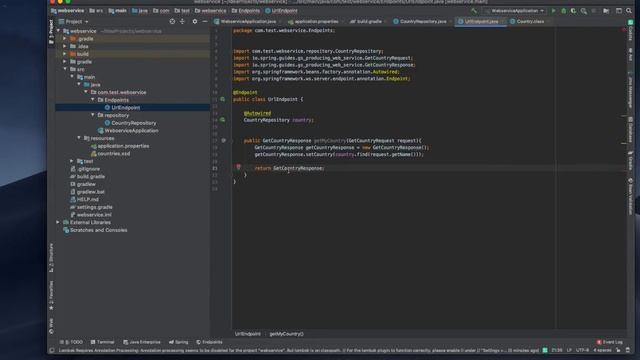The image size is (640, 360).
Task: Toggle tool window bars icon in status bar corner
Action: pyautogui.click(x=52, y=350)
